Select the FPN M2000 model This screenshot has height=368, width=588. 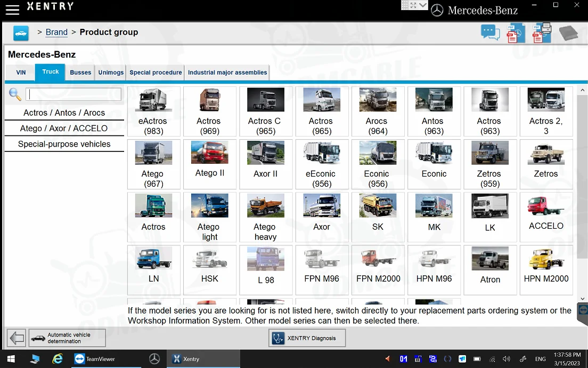378,270
